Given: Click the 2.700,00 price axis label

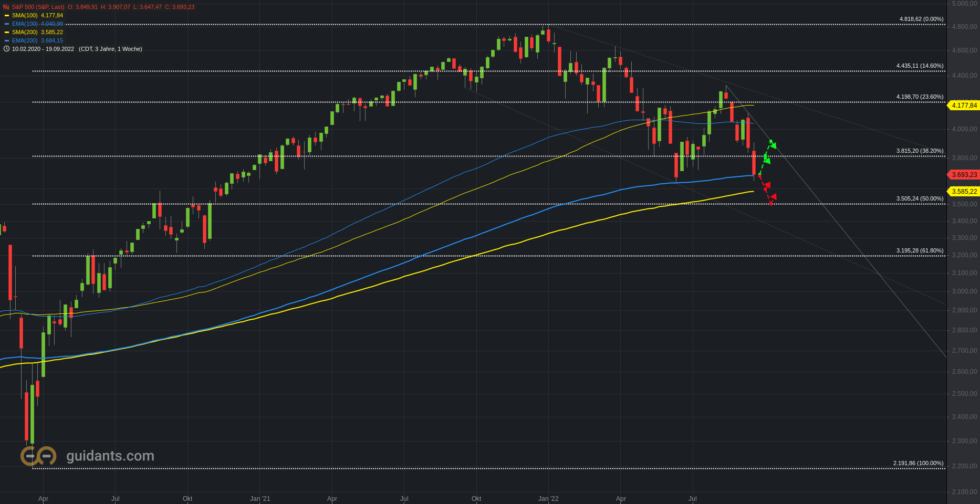Looking at the screenshot, I should (964, 351).
